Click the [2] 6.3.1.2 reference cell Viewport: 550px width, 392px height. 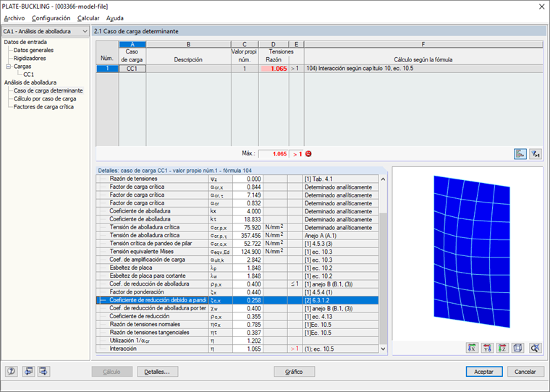pyautogui.click(x=340, y=300)
